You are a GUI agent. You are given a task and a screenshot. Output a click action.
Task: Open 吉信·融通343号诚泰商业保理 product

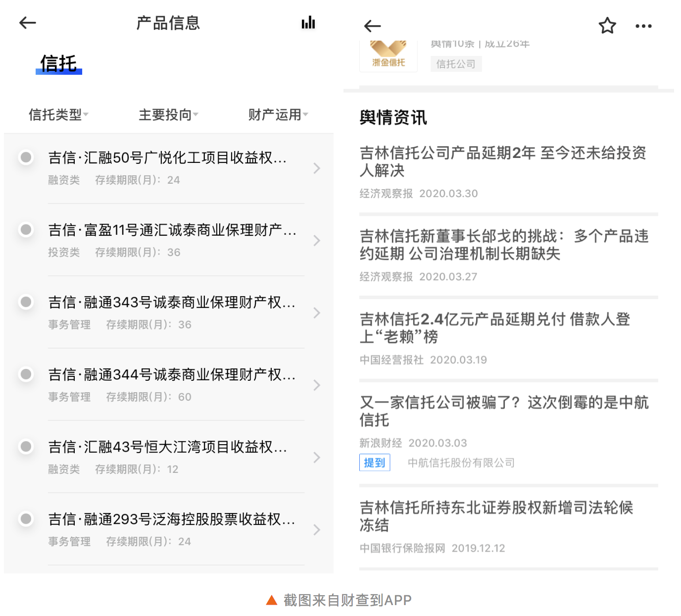(x=172, y=303)
